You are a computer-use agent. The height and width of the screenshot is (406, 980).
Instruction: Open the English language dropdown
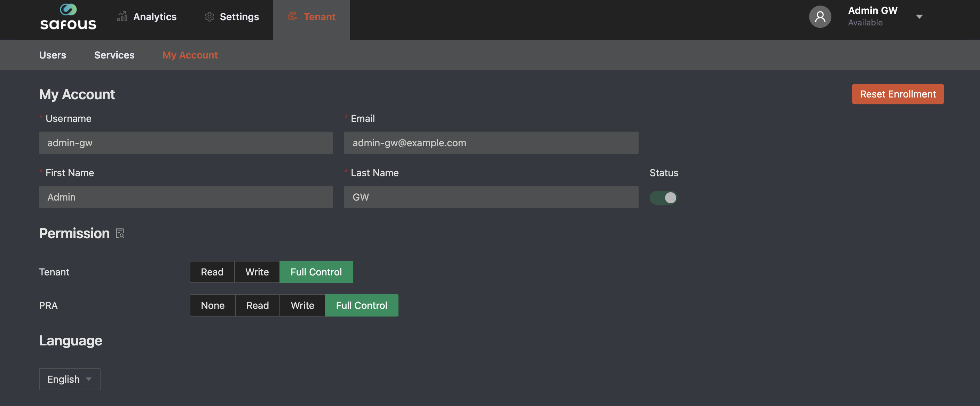[x=70, y=379]
